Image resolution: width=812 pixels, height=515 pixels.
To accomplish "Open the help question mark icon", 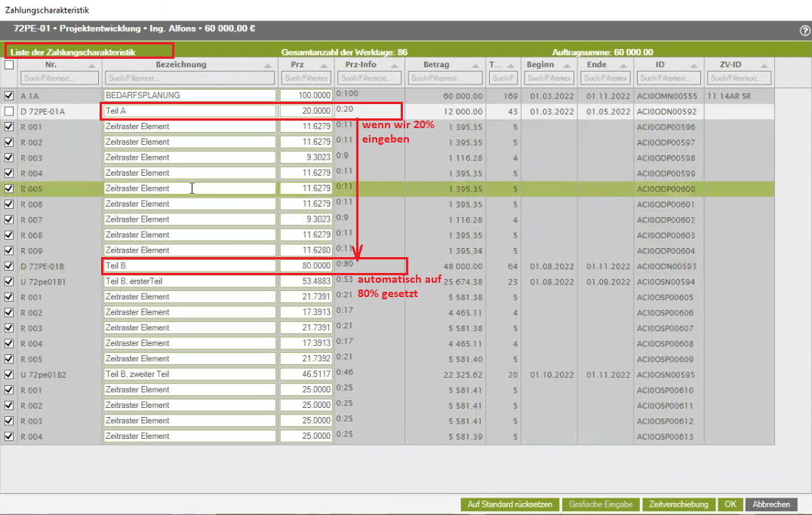I will tap(804, 31).
